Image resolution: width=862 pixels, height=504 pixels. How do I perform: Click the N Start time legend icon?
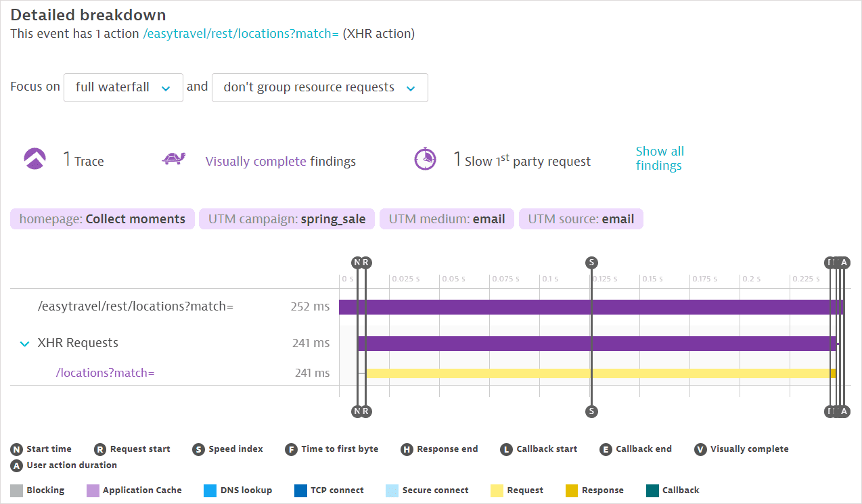point(16,449)
